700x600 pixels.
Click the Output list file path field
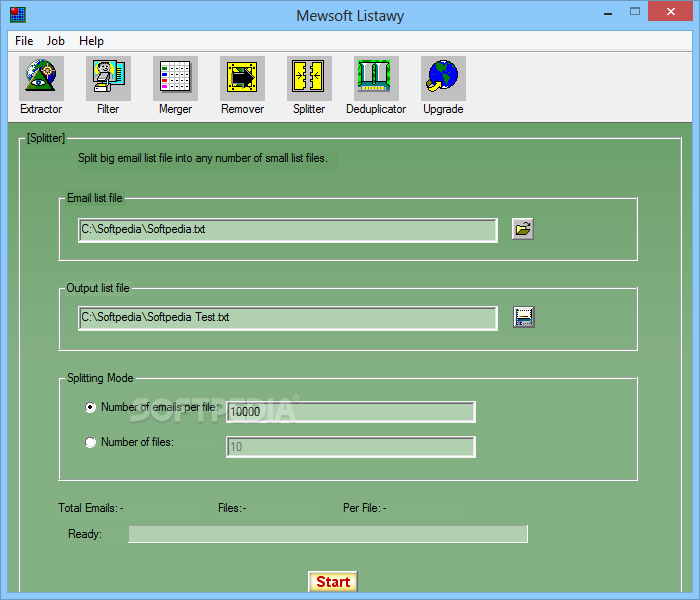(x=288, y=318)
